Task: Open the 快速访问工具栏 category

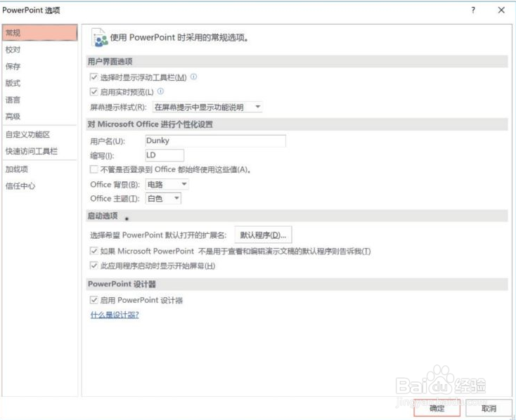Action: (x=40, y=151)
